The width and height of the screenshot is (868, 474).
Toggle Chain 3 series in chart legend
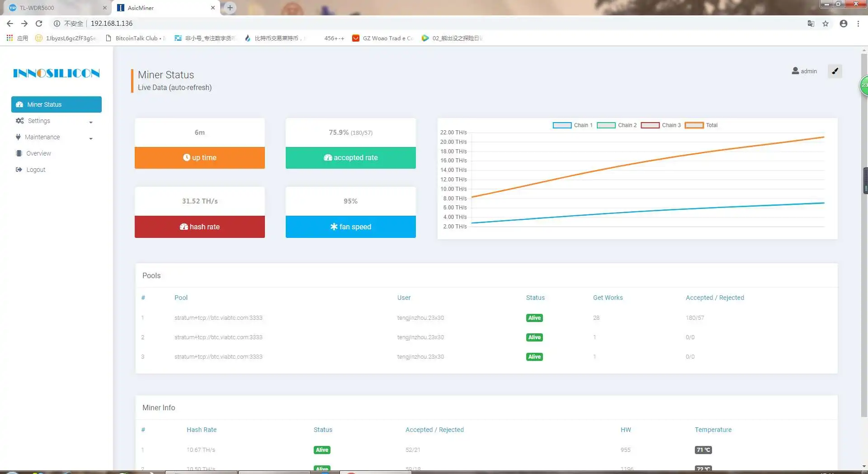point(660,125)
